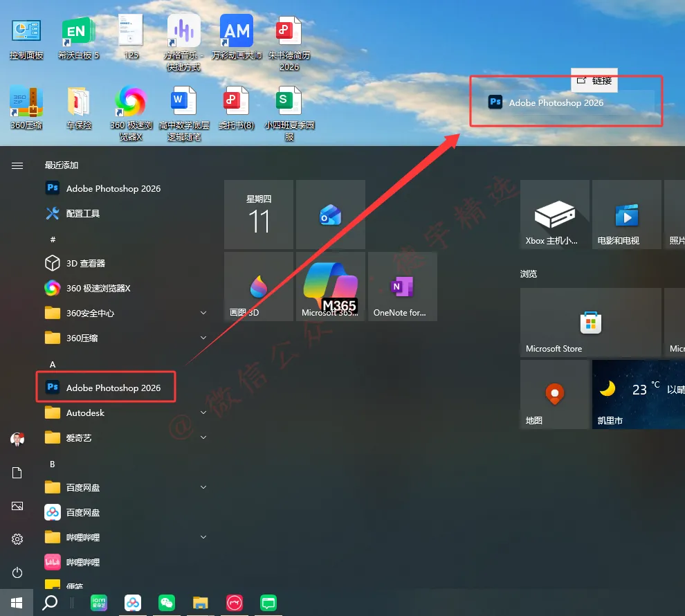Launch 哔哩哔哩 app with pink icon
685x616 pixels.
coord(125,562)
